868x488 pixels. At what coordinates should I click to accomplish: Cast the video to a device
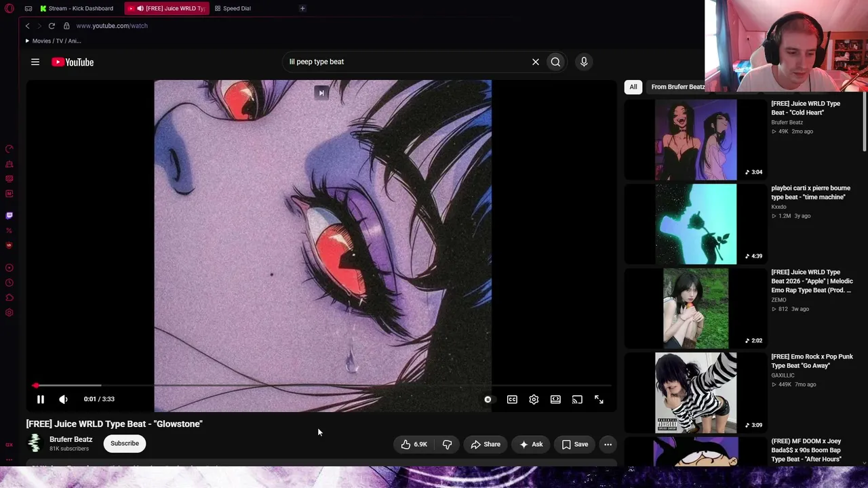(577, 399)
